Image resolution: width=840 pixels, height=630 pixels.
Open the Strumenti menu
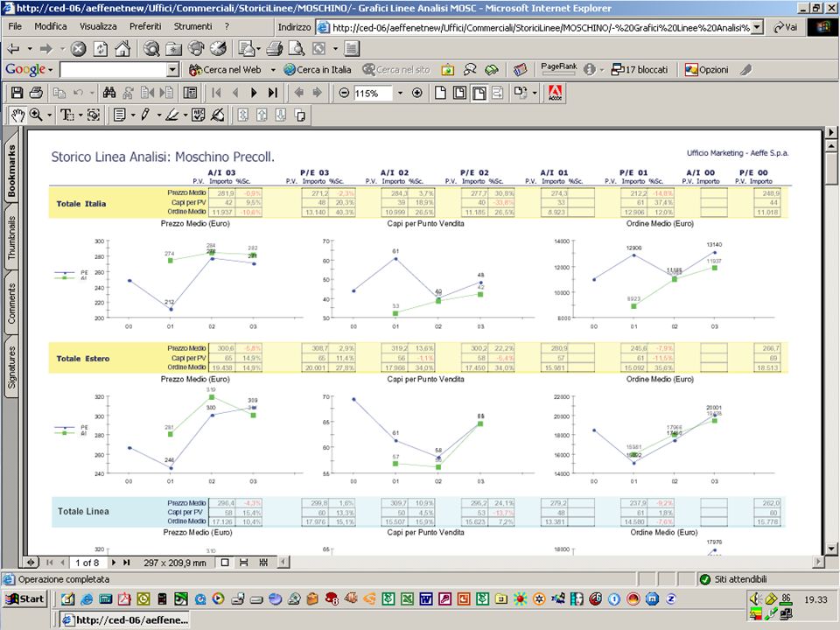pyautogui.click(x=192, y=26)
